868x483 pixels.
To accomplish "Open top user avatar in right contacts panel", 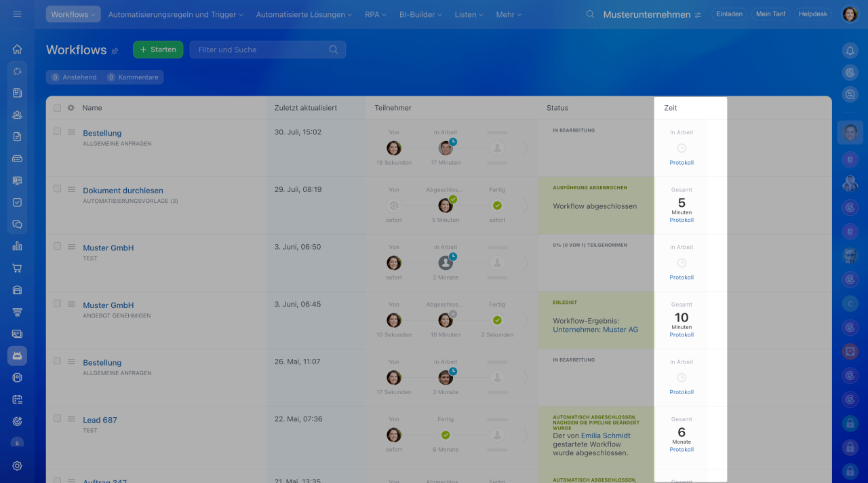I will [850, 132].
